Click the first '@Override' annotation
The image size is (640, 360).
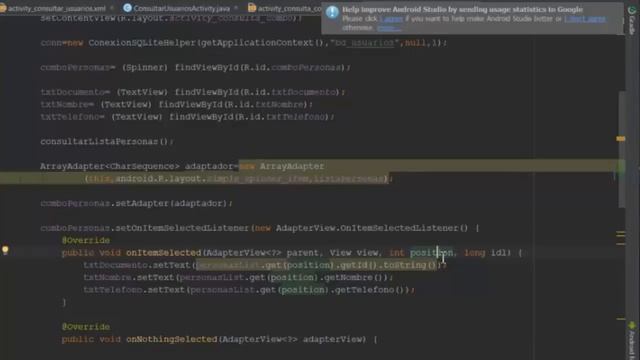point(86,240)
